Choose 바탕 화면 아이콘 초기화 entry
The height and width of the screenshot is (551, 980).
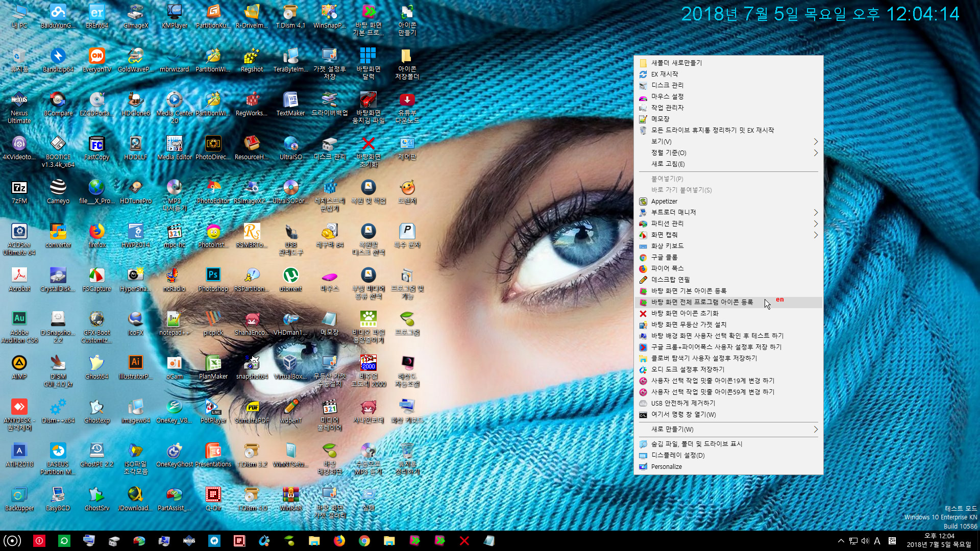click(x=728, y=313)
